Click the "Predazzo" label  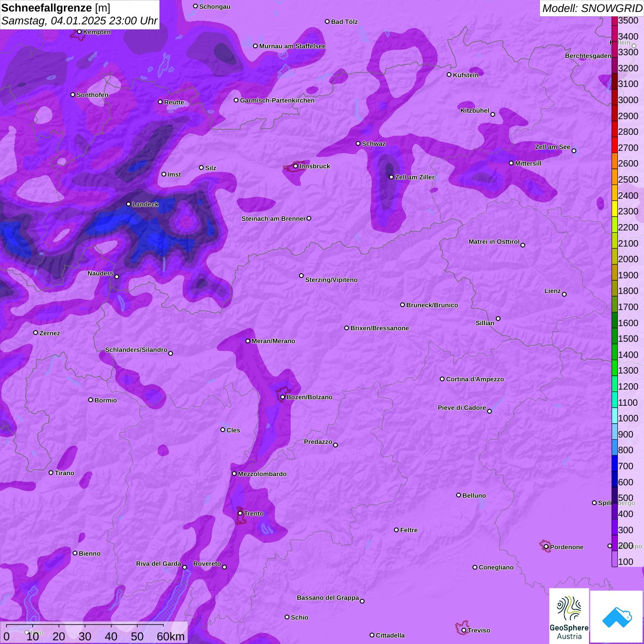318,442
